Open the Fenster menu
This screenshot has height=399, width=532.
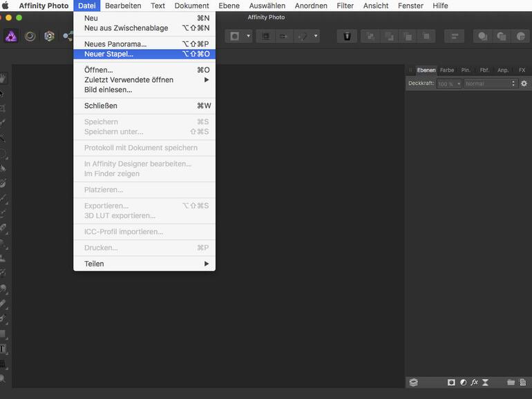410,6
